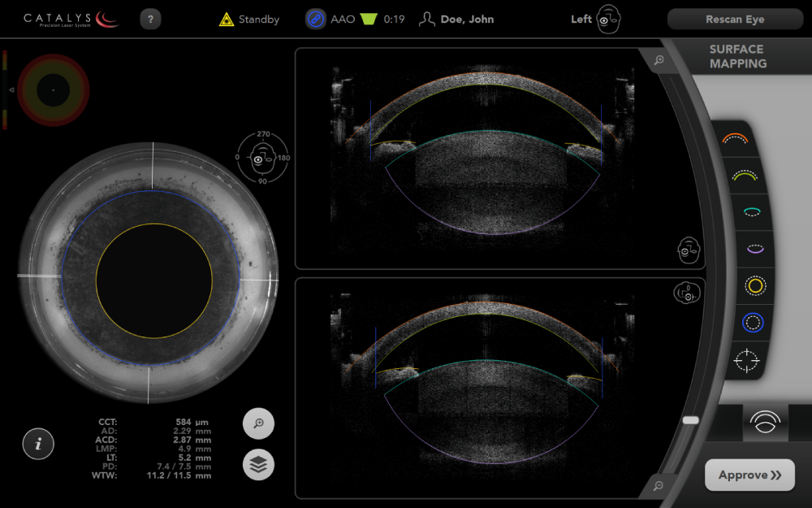Screen dimensions: 812x508
Task: Toggle yellow-green posterior cornea surface
Action: pos(745,175)
